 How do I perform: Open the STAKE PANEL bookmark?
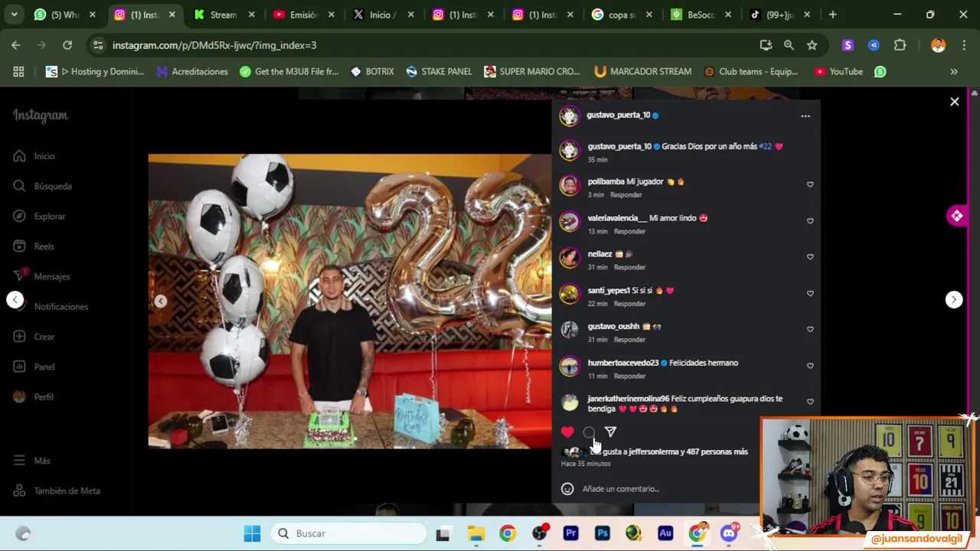tap(439, 72)
